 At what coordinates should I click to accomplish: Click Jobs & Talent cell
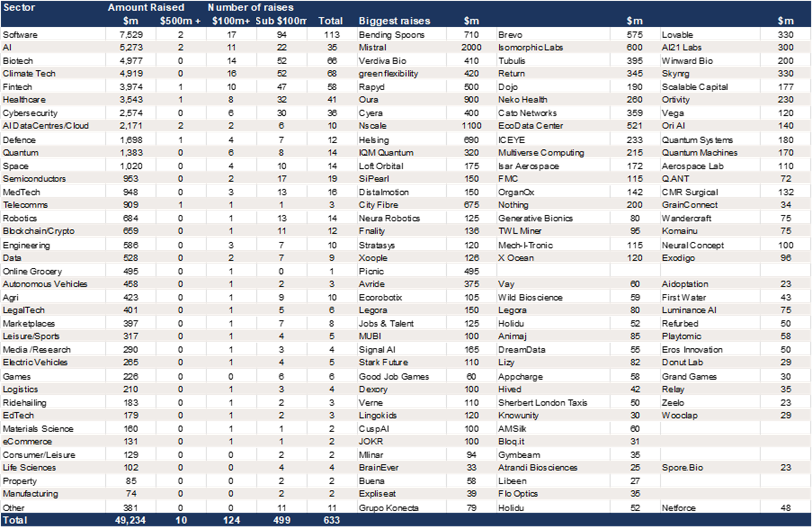(386, 324)
